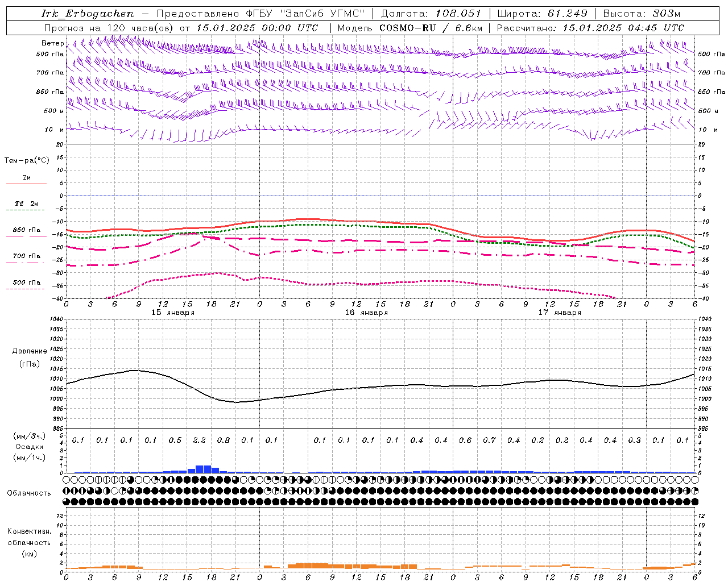Screen dimensions: 728x582
Task: Click the 0.6 three-hour precipitation value
Action: point(465,440)
